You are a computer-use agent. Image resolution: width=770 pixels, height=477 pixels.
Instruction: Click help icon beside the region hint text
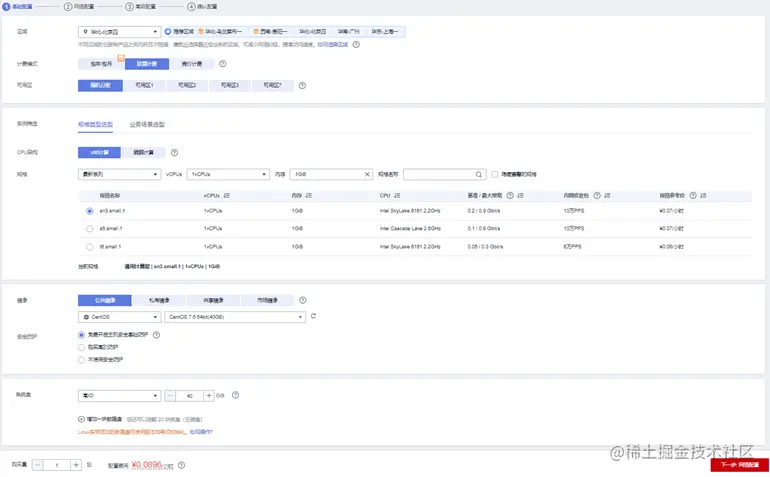coord(356,44)
